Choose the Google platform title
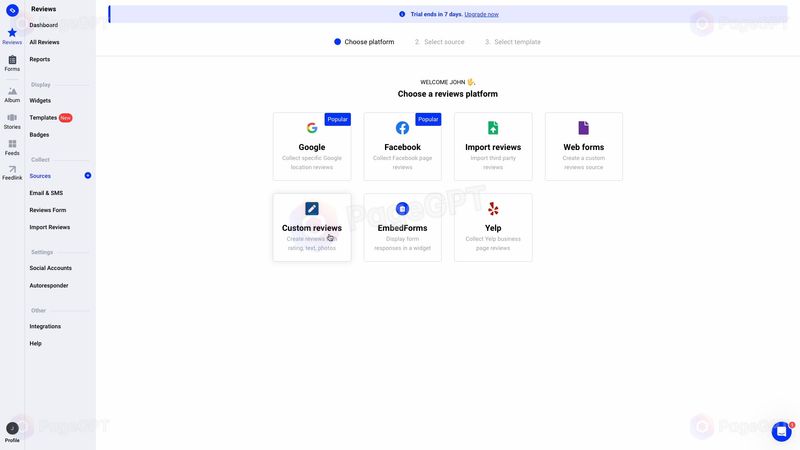This screenshot has width=800, height=450. coord(312,147)
